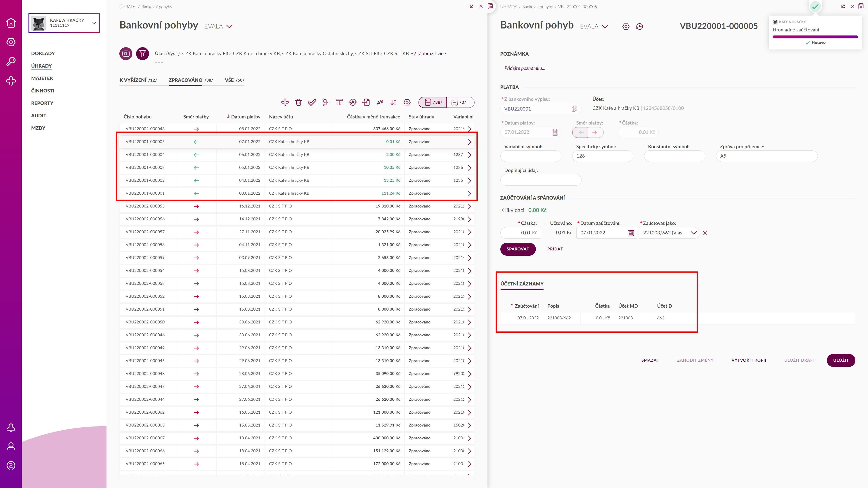
Task: Open row VBU220002-000055 with its chevron
Action: click(x=469, y=206)
